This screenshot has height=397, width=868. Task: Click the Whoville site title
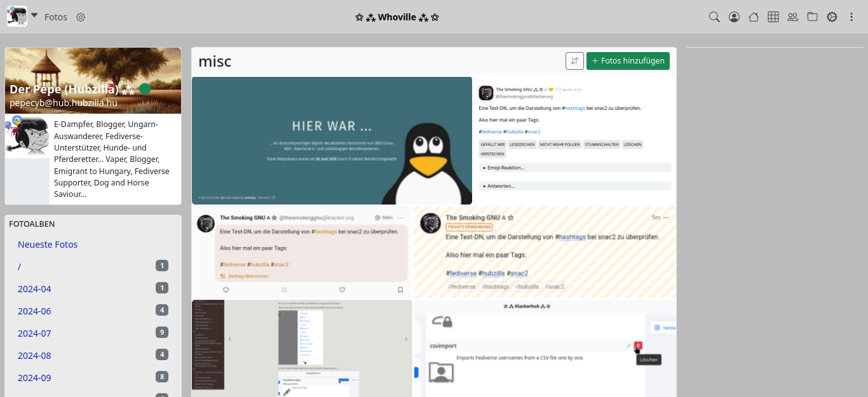pos(397,17)
